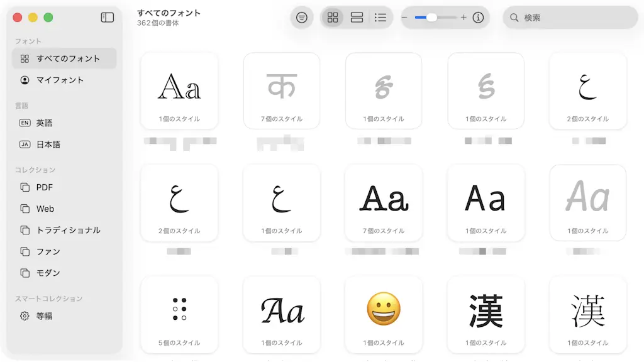Select the braille dots font thumbnail
Viewport: 644px width, 362px height.
[179, 314]
